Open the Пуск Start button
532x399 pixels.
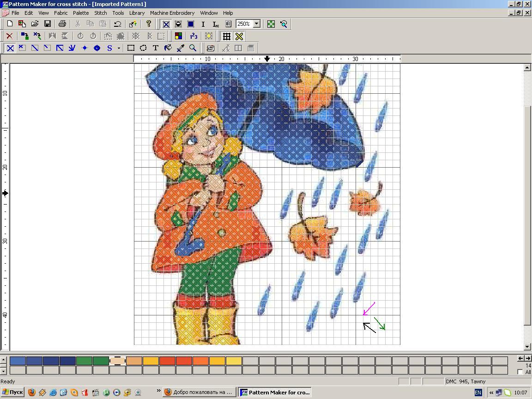click(13, 392)
